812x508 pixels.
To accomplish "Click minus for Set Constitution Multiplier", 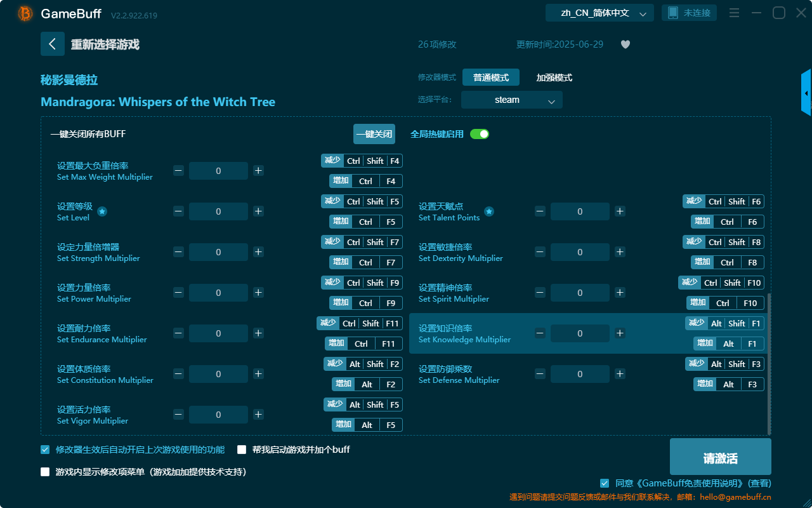I will pyautogui.click(x=178, y=374).
